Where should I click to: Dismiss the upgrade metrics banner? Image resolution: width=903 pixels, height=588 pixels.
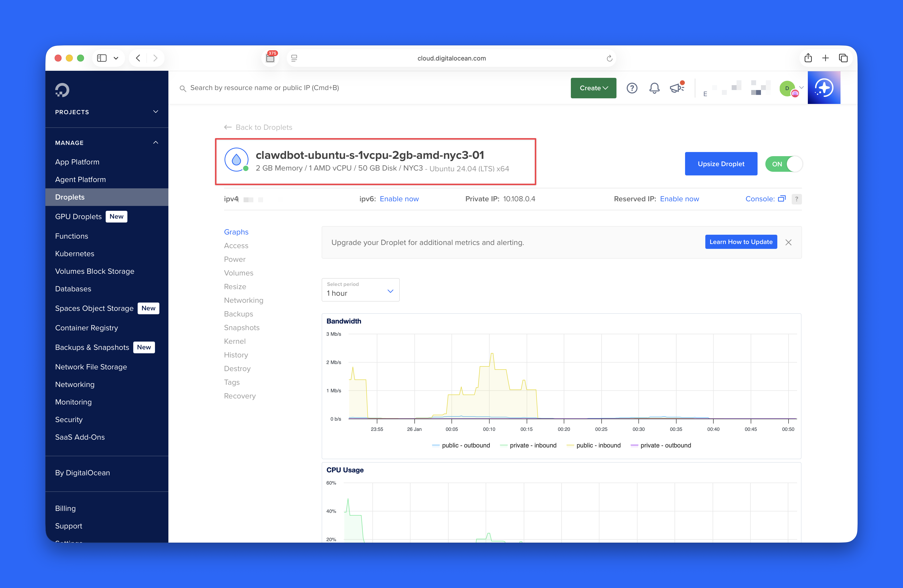(x=789, y=243)
